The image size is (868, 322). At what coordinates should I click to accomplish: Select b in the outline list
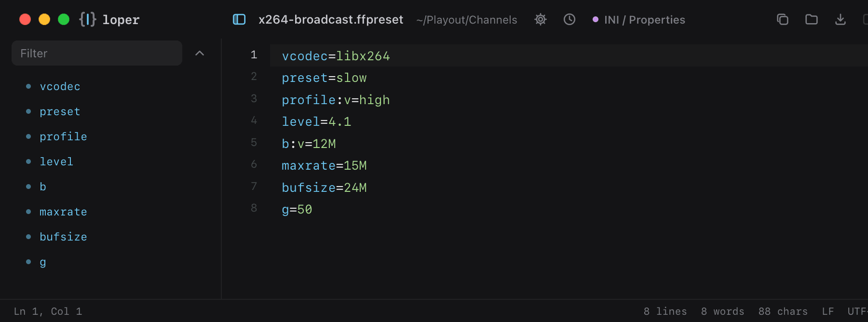(x=43, y=187)
